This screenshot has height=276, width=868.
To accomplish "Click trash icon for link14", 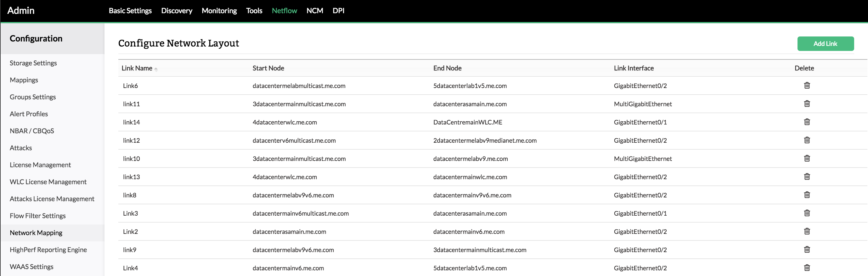I will pos(807,122).
